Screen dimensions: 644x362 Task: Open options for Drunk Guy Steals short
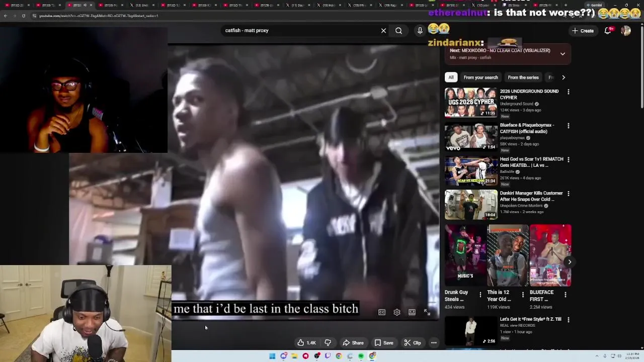[480, 295]
